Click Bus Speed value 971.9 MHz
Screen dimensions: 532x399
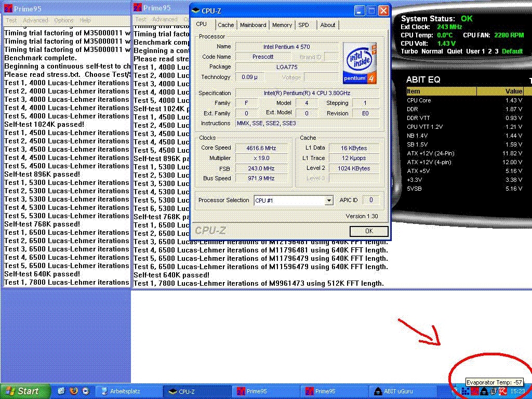(261, 179)
